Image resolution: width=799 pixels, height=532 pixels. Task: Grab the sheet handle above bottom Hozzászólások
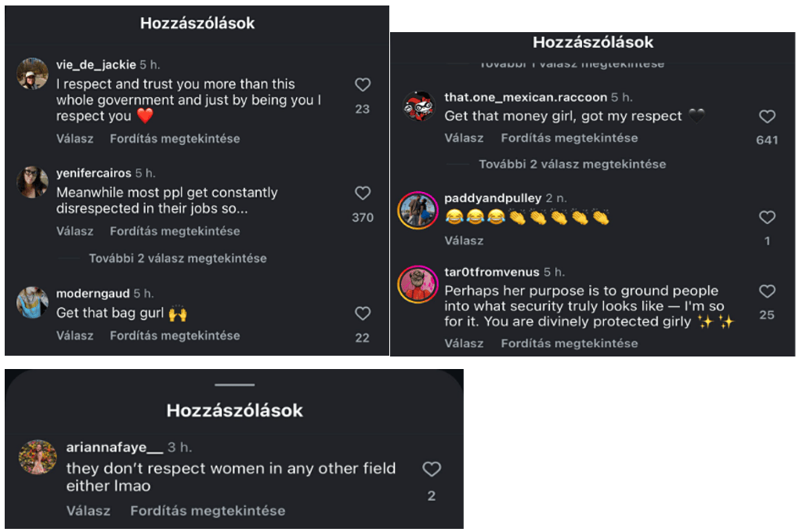[234, 385]
